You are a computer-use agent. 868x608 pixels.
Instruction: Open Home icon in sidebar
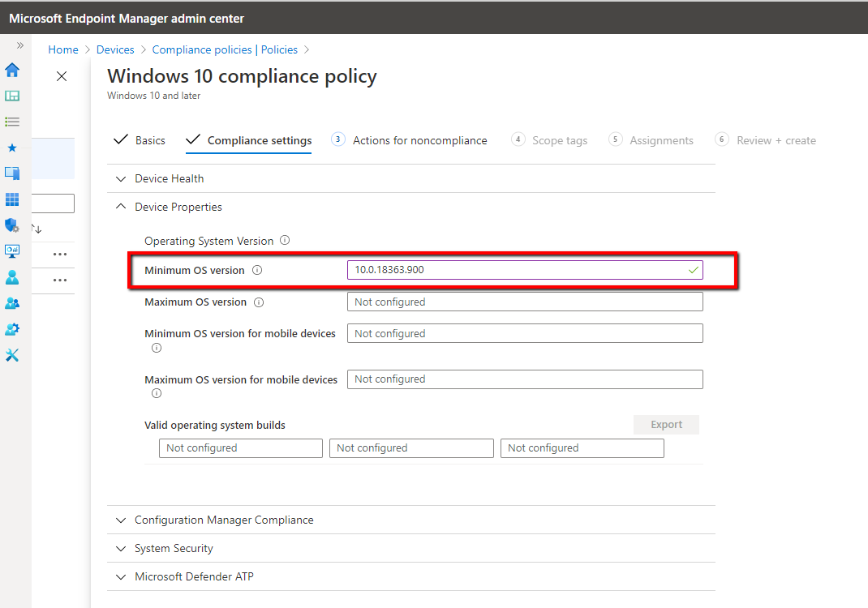tap(12, 70)
